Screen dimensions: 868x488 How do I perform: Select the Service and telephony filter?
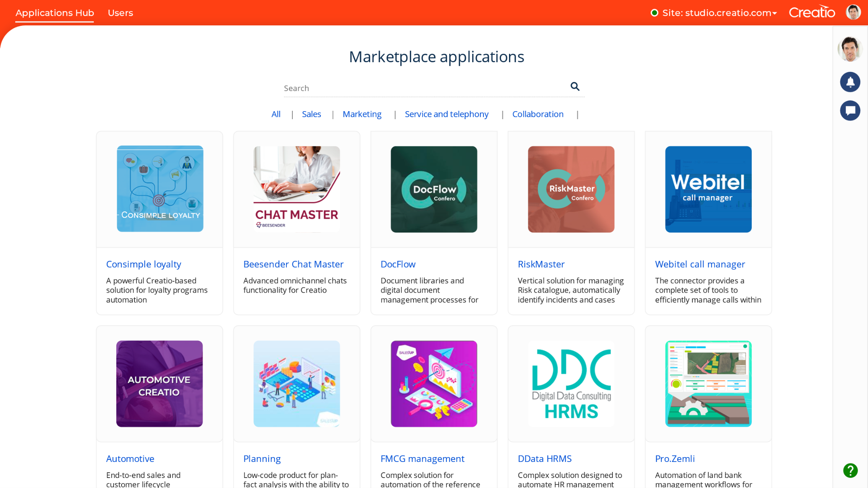(x=446, y=114)
